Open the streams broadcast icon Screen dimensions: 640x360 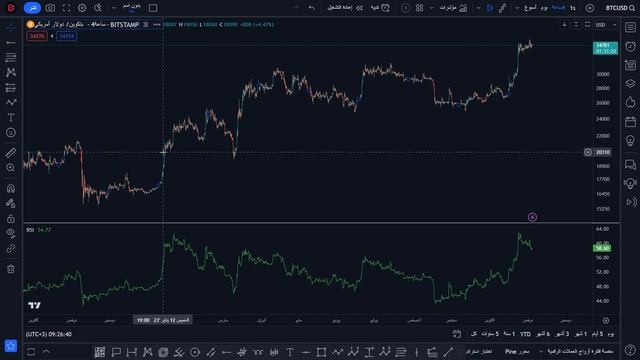pyautogui.click(x=630, y=202)
